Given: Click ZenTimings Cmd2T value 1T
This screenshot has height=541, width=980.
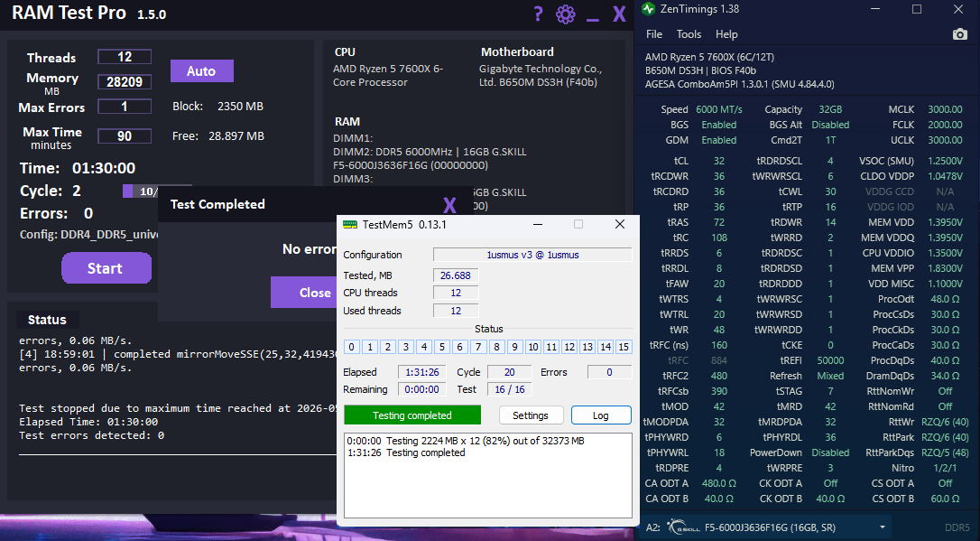Looking at the screenshot, I should 830,140.
